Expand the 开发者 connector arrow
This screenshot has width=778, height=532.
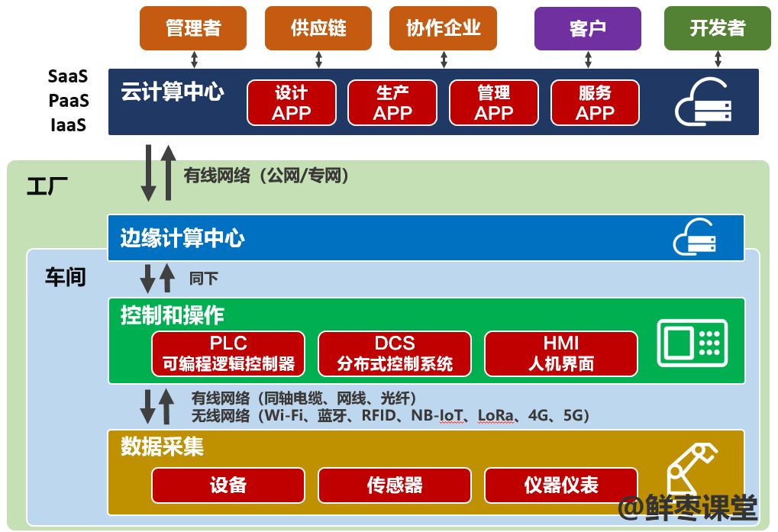[x=715, y=60]
